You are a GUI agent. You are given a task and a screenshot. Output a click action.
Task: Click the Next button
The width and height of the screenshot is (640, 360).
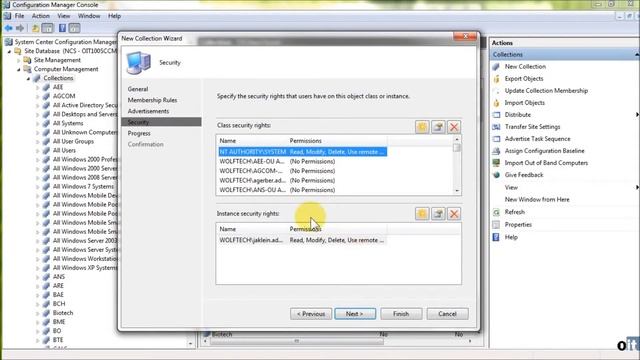click(x=355, y=314)
